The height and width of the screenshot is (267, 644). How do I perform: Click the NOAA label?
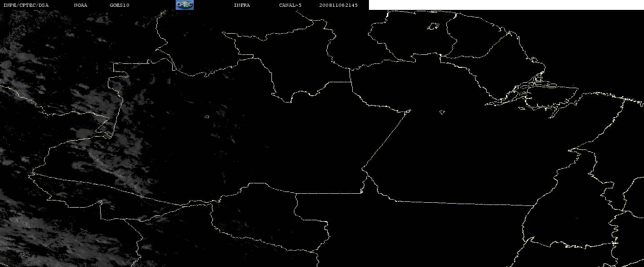[80, 5]
